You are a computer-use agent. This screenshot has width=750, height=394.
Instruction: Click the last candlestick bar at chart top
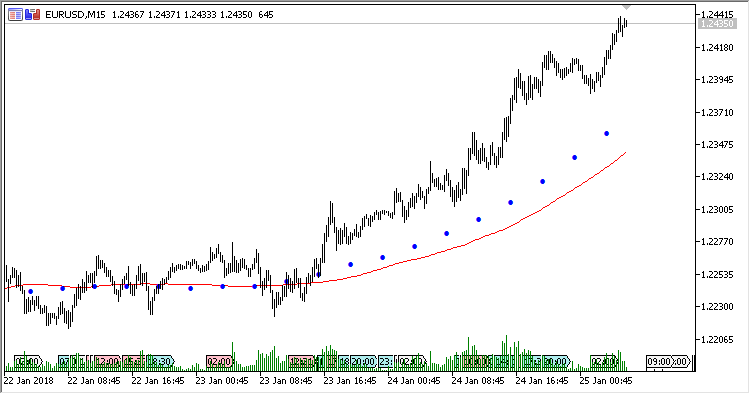click(626, 23)
